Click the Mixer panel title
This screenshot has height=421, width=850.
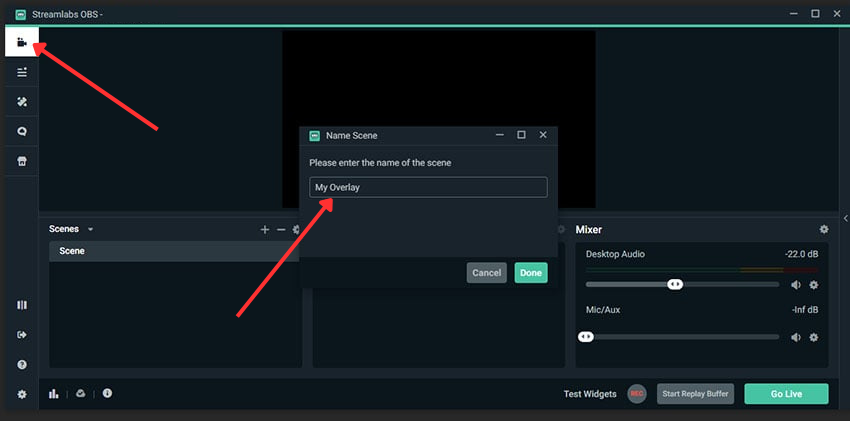tap(589, 230)
